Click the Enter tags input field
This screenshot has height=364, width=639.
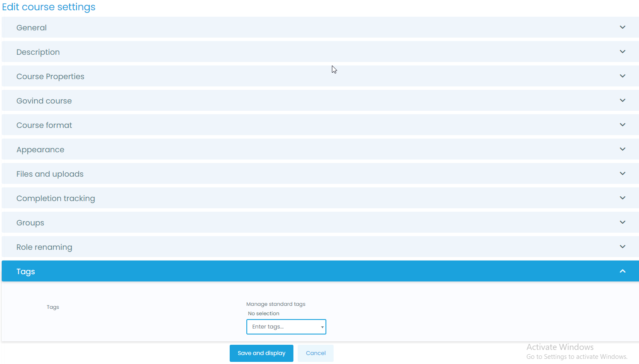coord(282,327)
